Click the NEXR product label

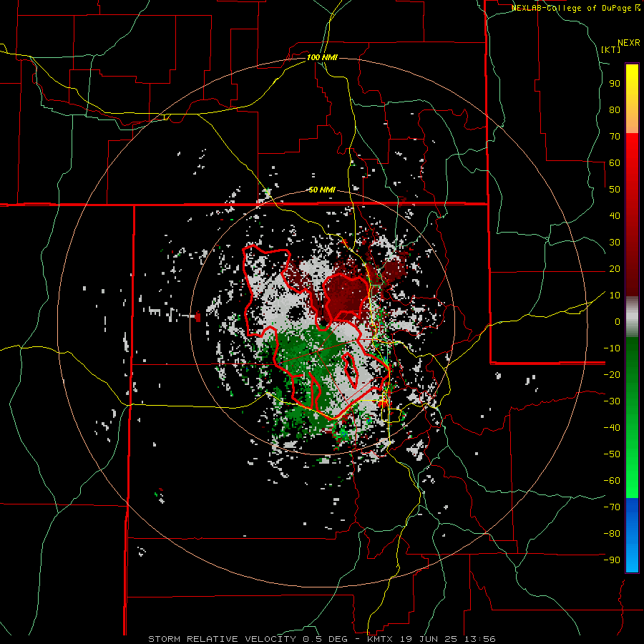(629, 43)
